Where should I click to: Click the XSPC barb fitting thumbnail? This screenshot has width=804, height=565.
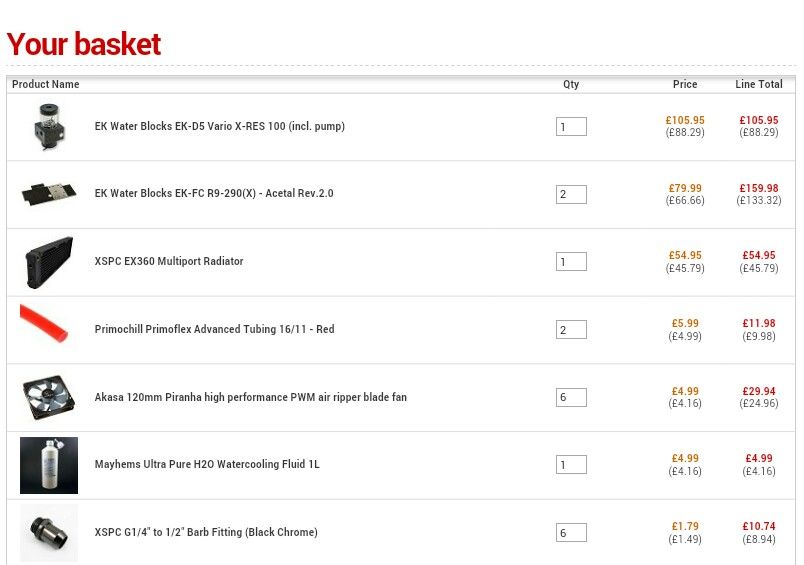coord(49,532)
